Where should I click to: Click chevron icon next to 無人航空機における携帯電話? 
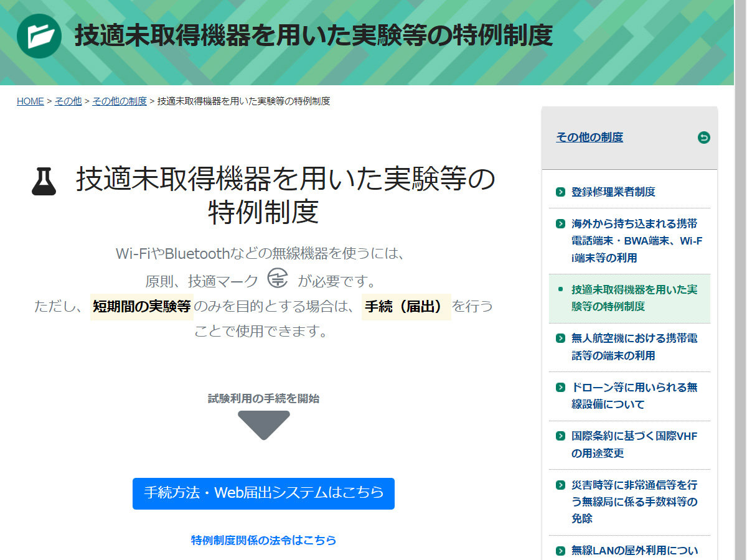pos(560,338)
